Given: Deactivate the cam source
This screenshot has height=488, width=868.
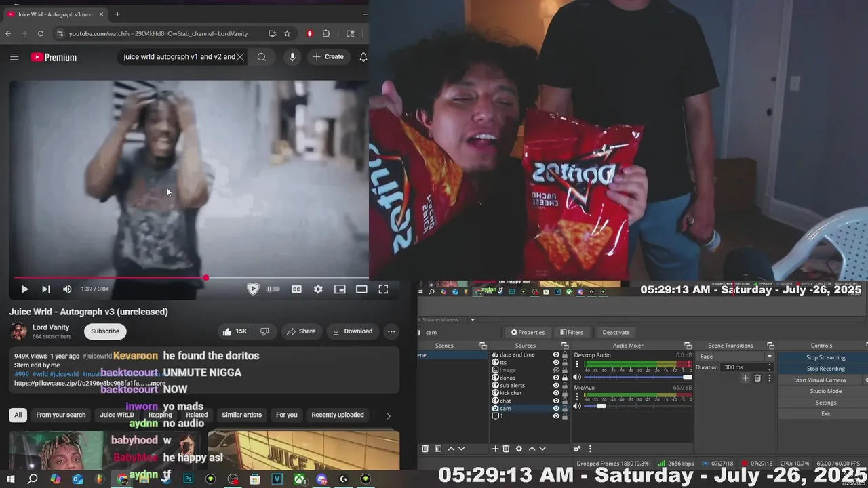Looking at the screenshot, I should coord(616,332).
